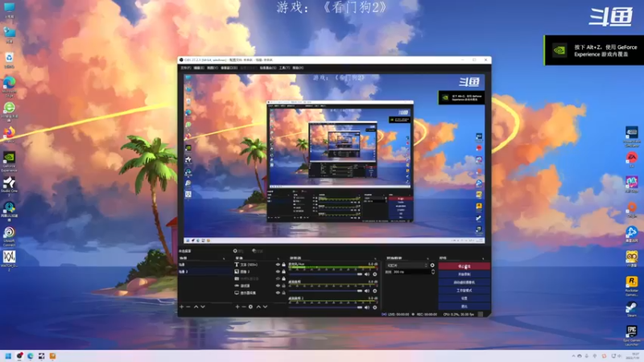The image size is (644, 362).
Task: Add a new source with plus icon
Action: (237, 306)
